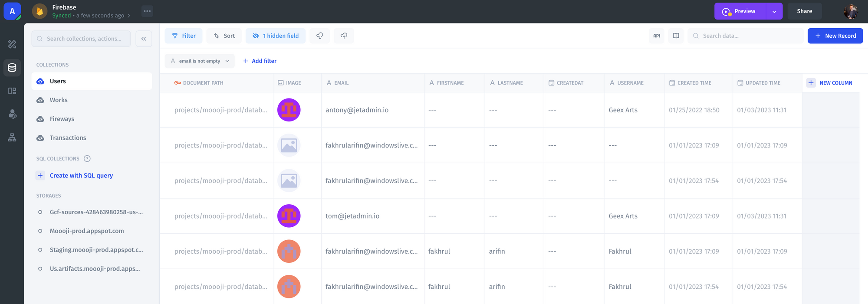
Task: Click the Createdat column header
Action: click(574, 83)
